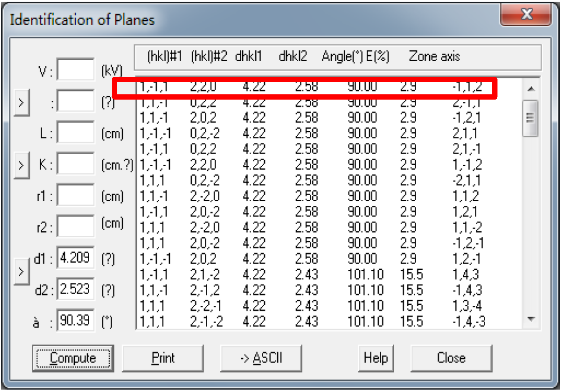This screenshot has height=392, width=561.
Task: Select the row with zone axis 1,2,1
Action: pyautogui.click(x=328, y=212)
